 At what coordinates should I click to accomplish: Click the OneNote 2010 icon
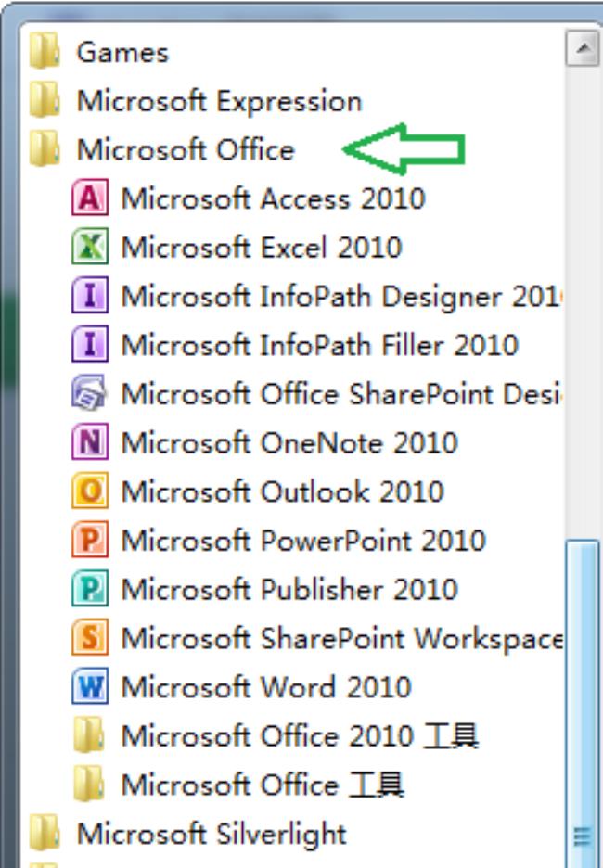(x=89, y=443)
